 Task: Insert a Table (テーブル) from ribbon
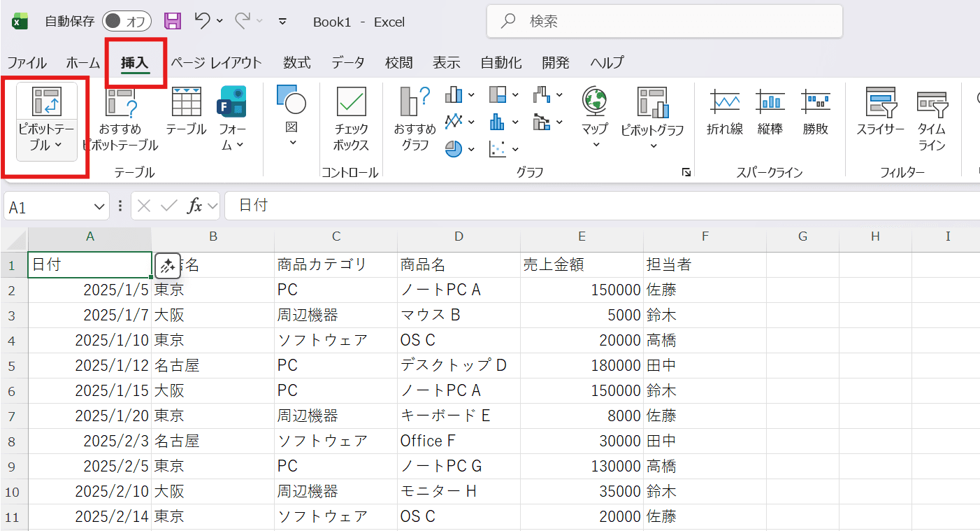[186, 103]
